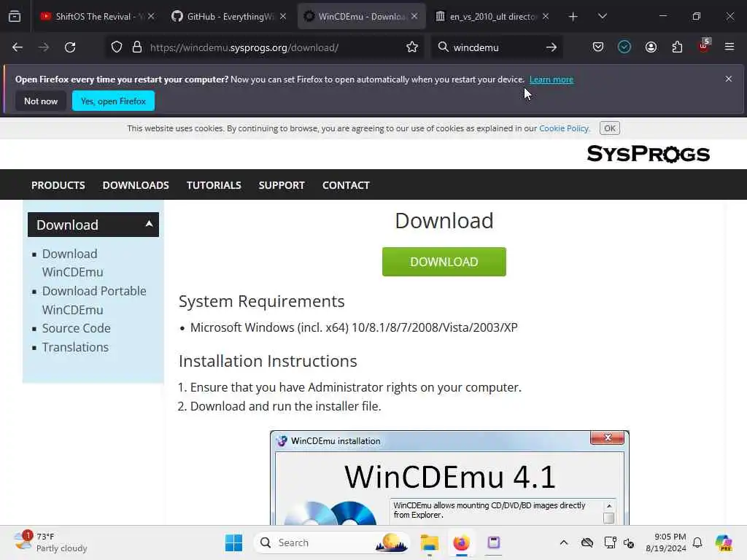The image size is (747, 560).
Task: Click WinCDEmu installation screenshot image
Action: point(449,478)
